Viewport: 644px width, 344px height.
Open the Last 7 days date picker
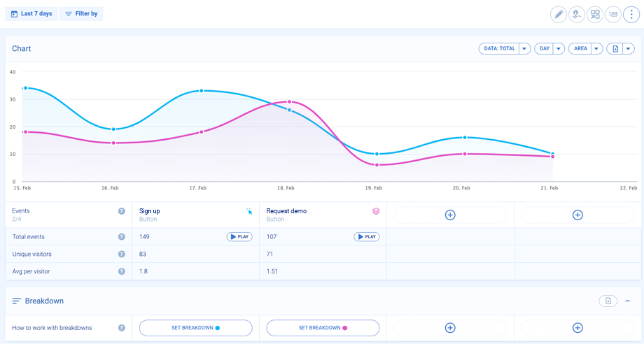(x=31, y=13)
